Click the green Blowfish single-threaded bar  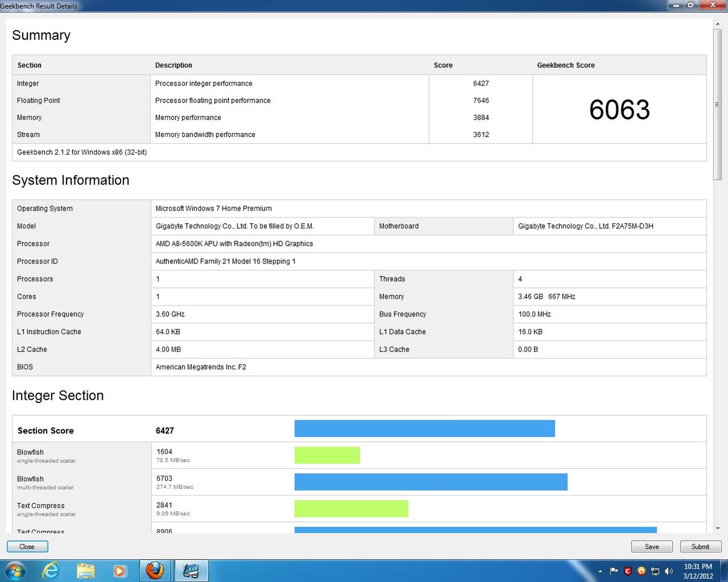pyautogui.click(x=327, y=455)
